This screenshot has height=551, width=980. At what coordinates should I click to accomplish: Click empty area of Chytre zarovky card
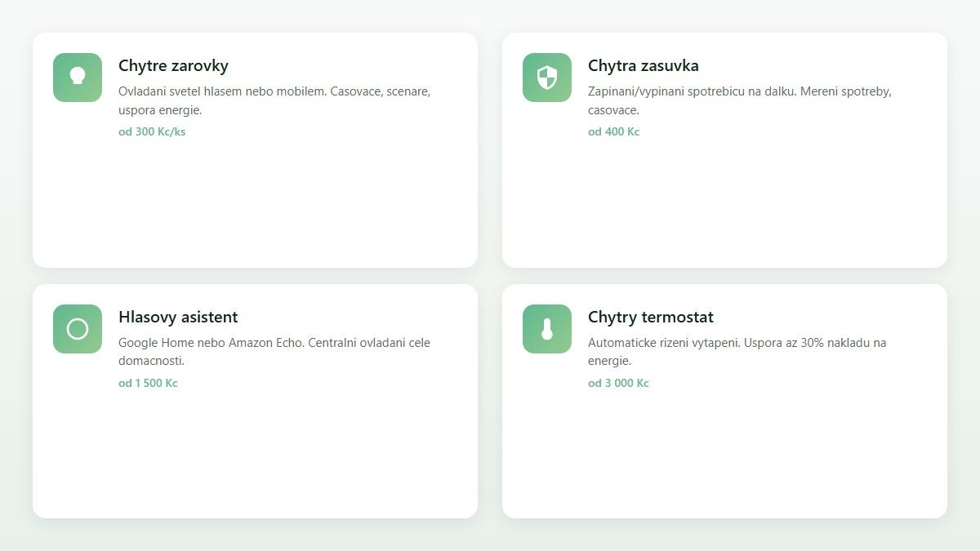coord(255,204)
